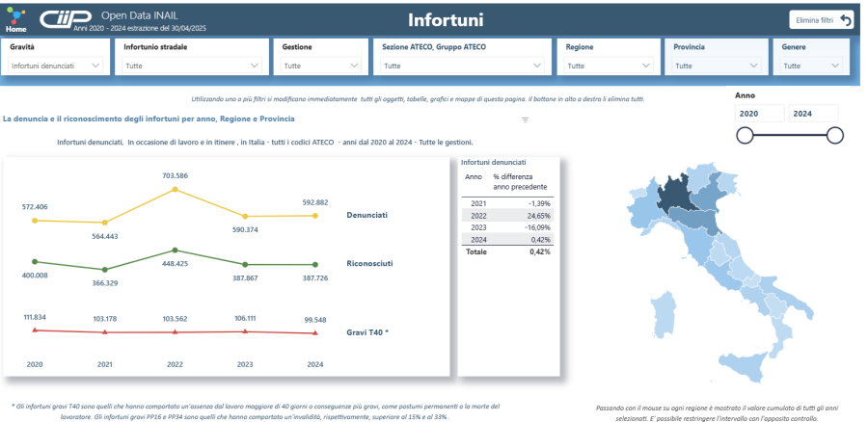This screenshot has width=868, height=422.
Task: Click the 2024 Gravi T40 red triangle marker
Action: [316, 333]
